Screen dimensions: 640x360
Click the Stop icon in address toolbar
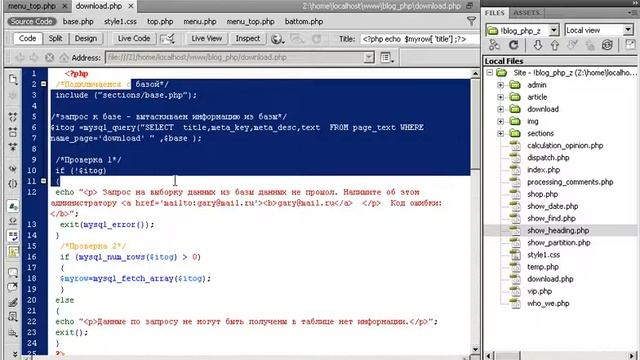pos(49,58)
